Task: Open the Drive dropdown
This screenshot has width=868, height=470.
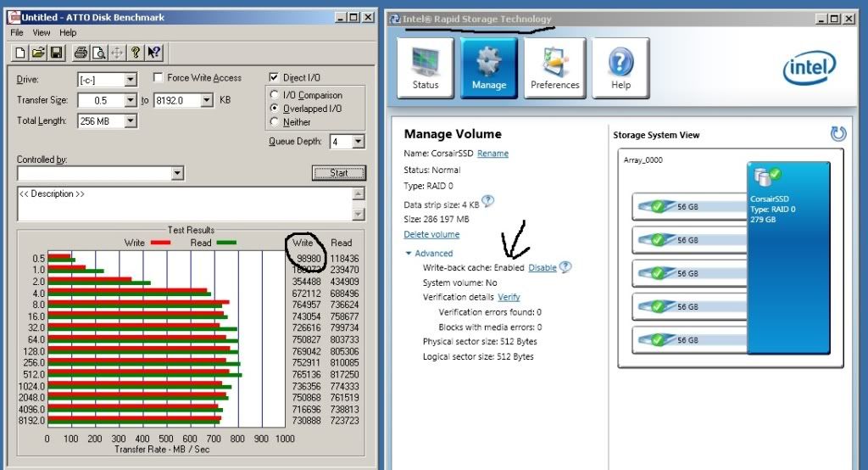Action: (x=131, y=80)
